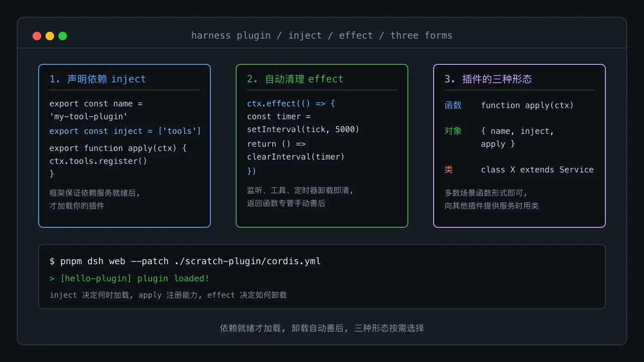644x362 pixels.
Task: Click code 'function apply(ctx)'
Action: coord(527,106)
